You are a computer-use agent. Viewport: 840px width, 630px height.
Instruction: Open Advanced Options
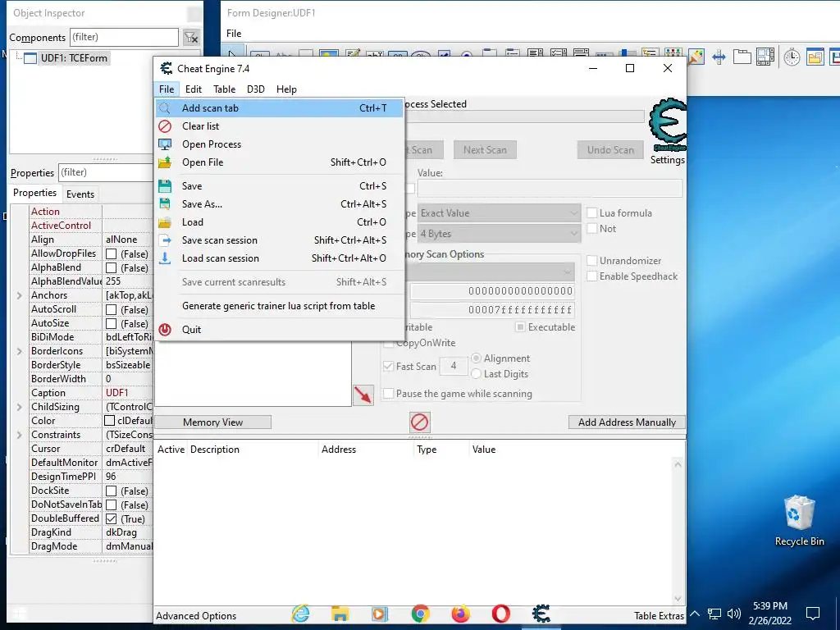pyautogui.click(x=196, y=616)
